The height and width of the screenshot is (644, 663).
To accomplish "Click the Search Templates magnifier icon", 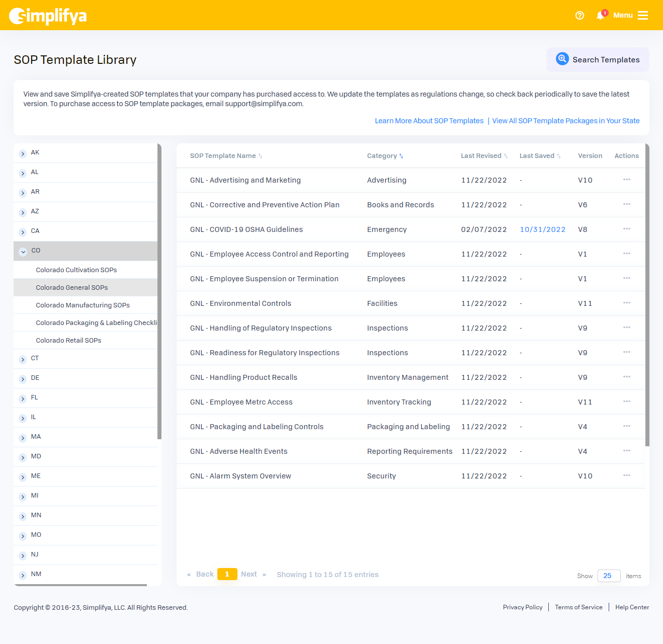I will (562, 59).
